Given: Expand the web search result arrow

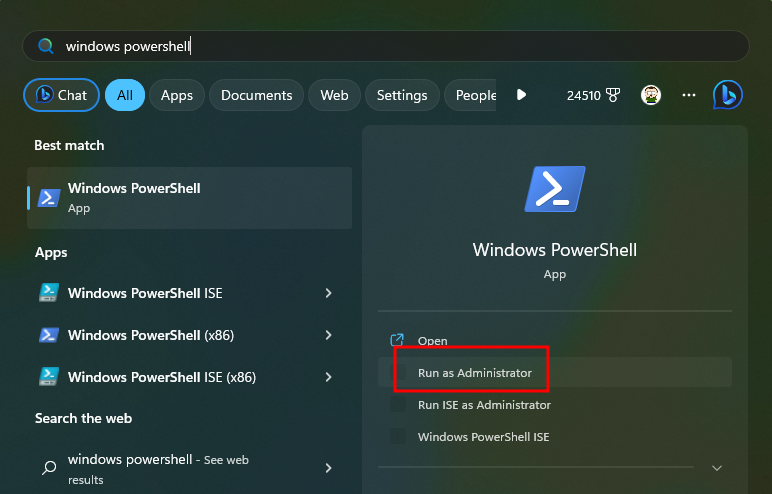Looking at the screenshot, I should 328,468.
